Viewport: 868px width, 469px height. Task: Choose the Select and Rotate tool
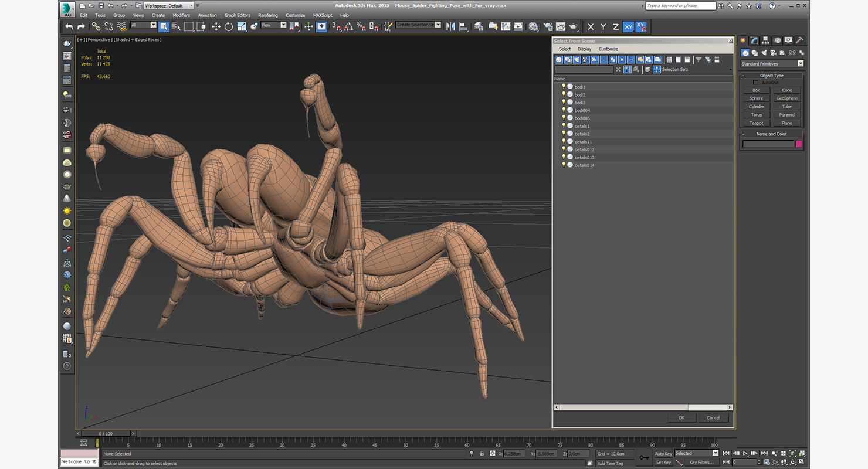click(229, 26)
